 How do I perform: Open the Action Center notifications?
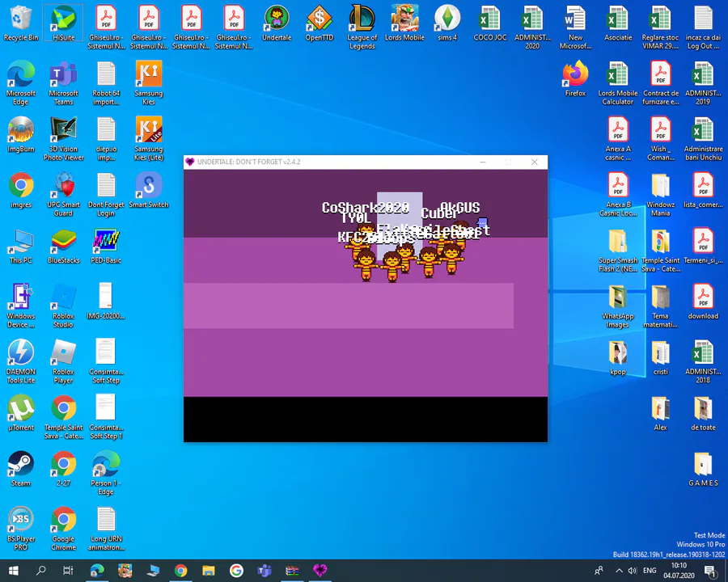point(710,571)
